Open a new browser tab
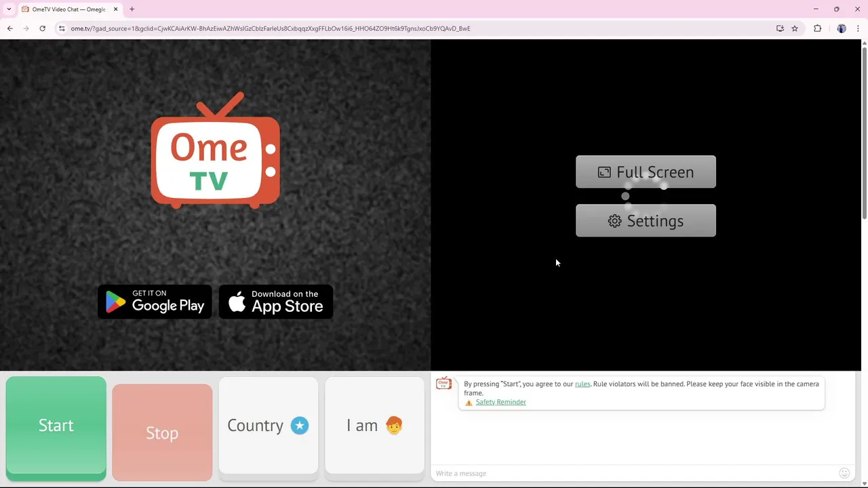This screenshot has height=488, width=868. point(132,9)
